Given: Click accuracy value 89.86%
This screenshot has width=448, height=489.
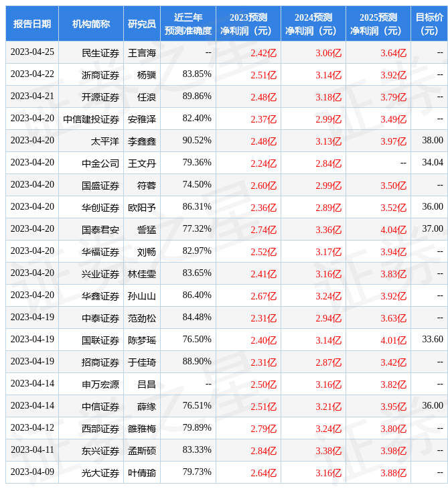Looking at the screenshot, I should tap(197, 96).
